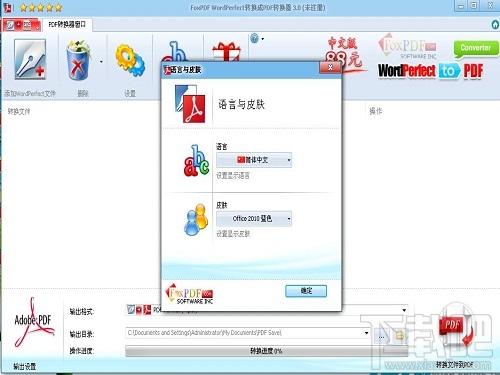The height and width of the screenshot is (375, 500).
Task: Click the browse ellipsis button beside output path
Action: tap(382, 337)
